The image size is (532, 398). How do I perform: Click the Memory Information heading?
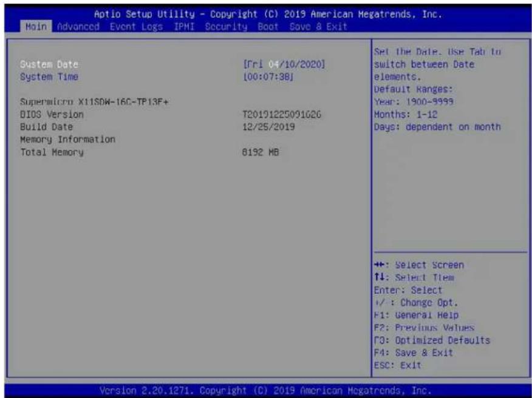click(68, 140)
